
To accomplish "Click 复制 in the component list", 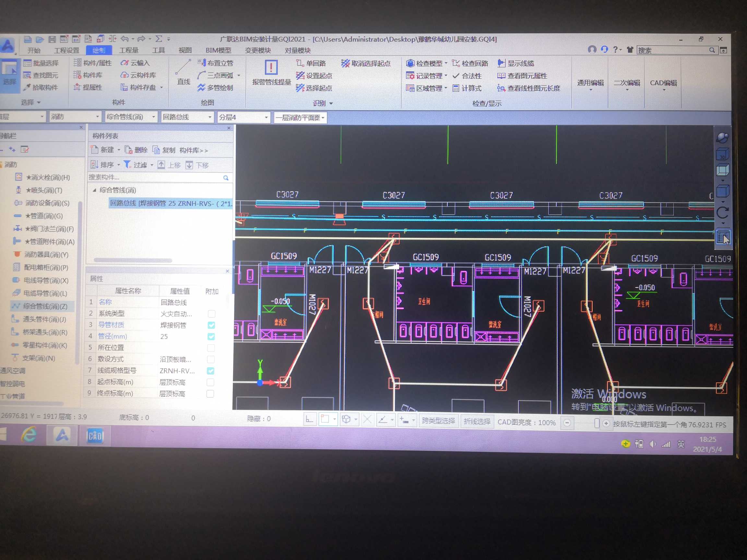I will (x=164, y=150).
